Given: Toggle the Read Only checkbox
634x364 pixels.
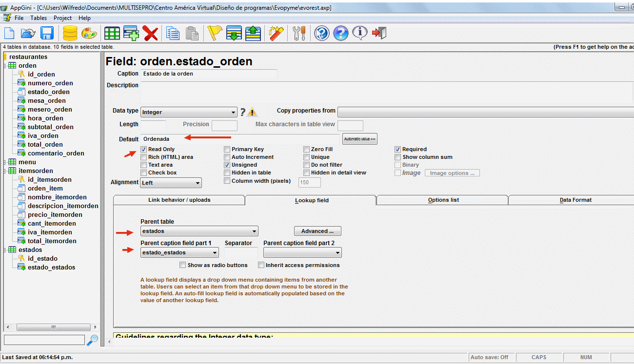Looking at the screenshot, I should click(144, 149).
